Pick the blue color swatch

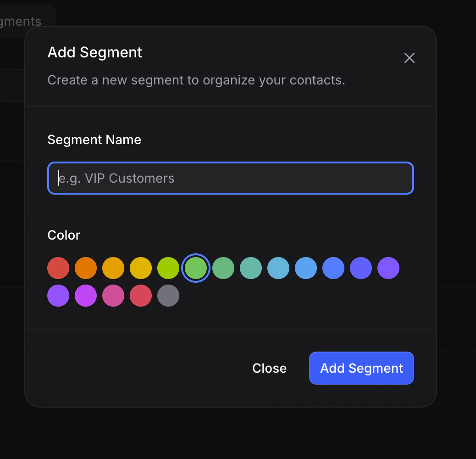(x=333, y=268)
